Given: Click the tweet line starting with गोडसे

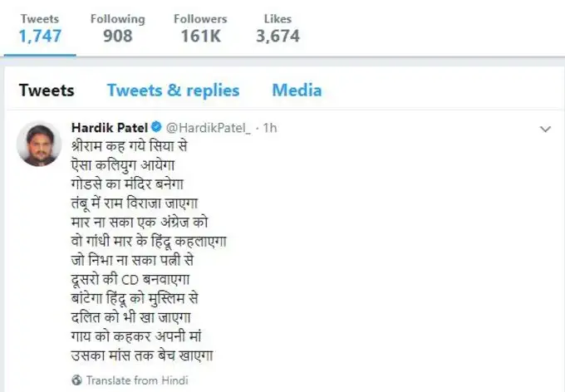Looking at the screenshot, I should (x=128, y=184).
